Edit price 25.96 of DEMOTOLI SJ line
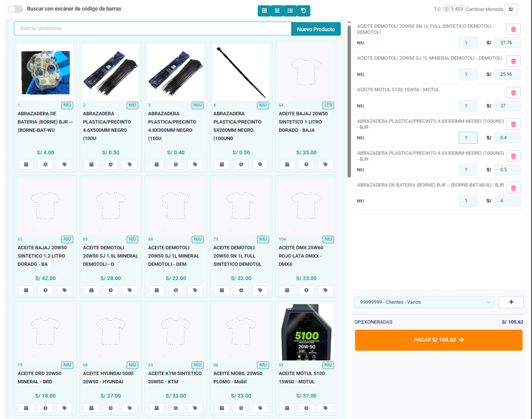This screenshot has height=419, width=532. click(x=507, y=74)
